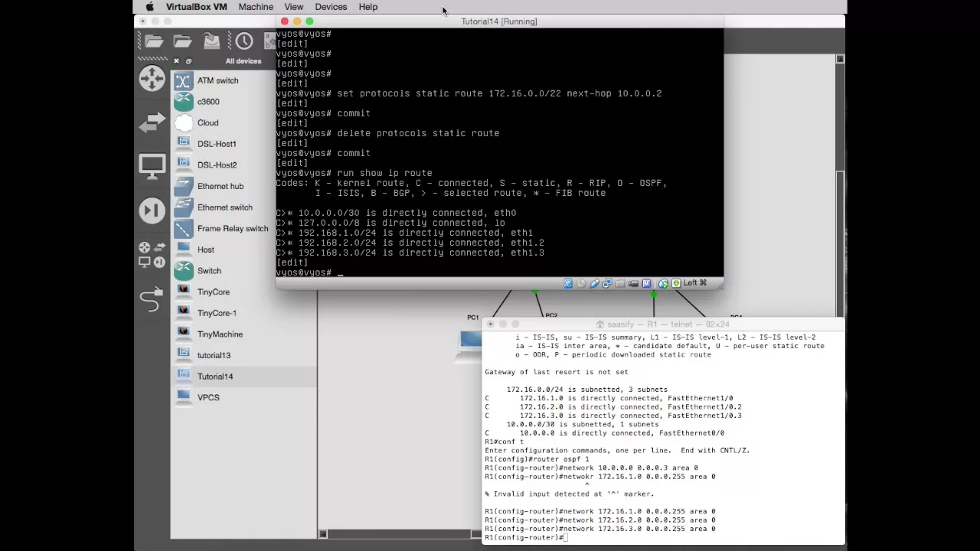Click Tutorial14 [Running] window title
Image resolution: width=980 pixels, height=551 pixels.
click(x=499, y=21)
